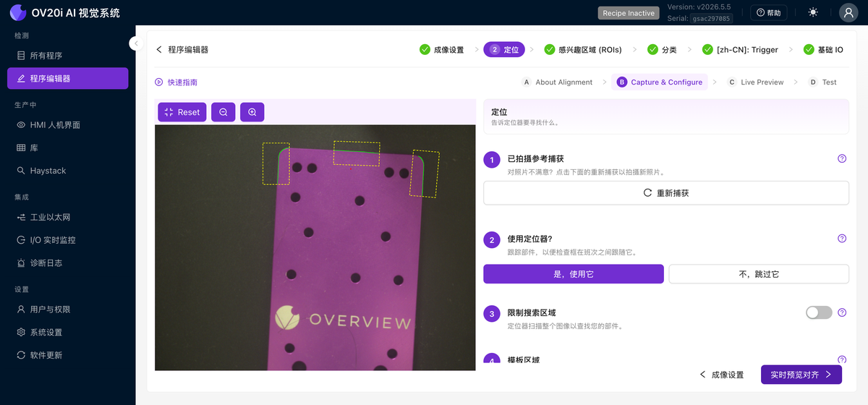Open help icon for 使用定位器?

[x=842, y=239]
